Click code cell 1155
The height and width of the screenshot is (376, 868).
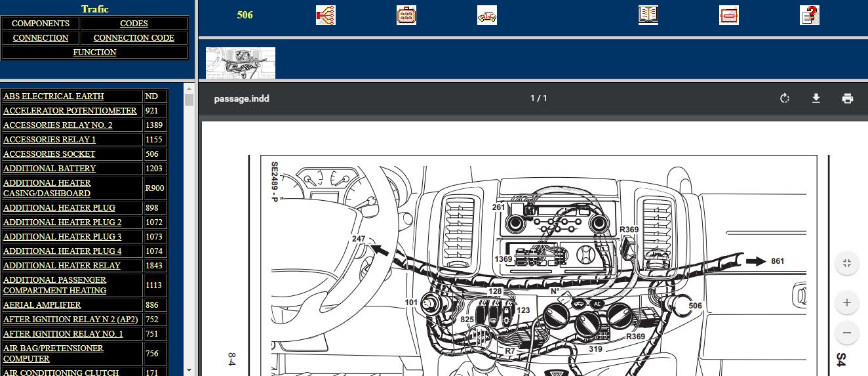[155, 140]
